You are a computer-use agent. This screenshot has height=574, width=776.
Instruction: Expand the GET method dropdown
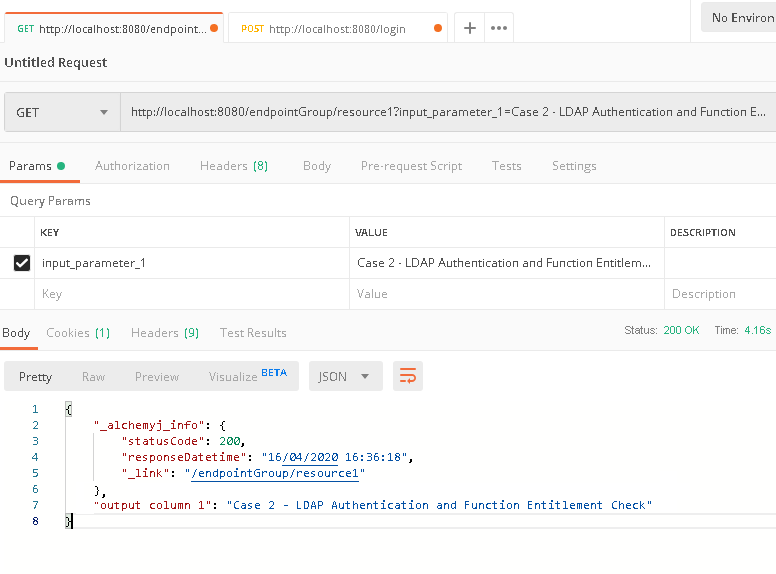[62, 112]
